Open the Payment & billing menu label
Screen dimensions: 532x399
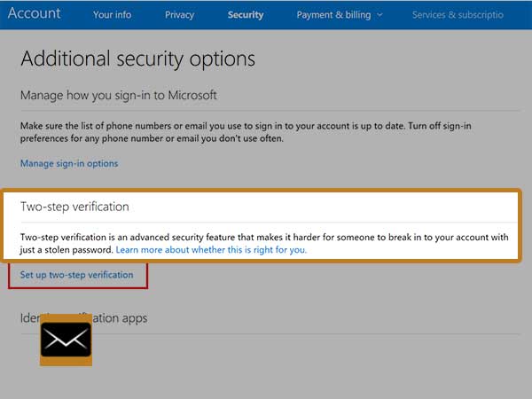(333, 15)
